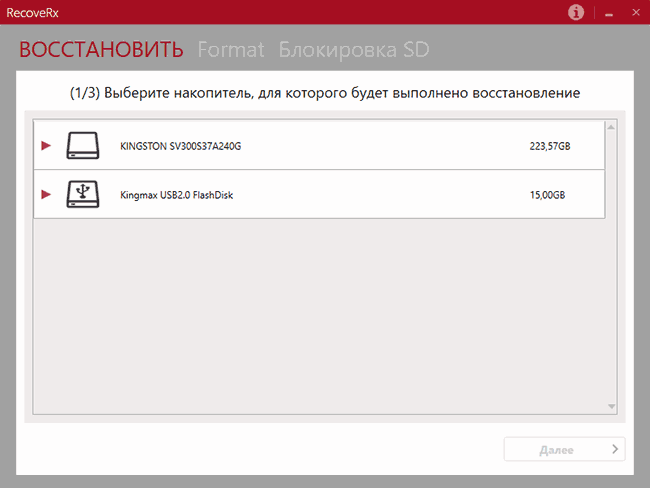Close the RecoveRx window
Viewport: 650px width, 488px height.
[x=636, y=12]
